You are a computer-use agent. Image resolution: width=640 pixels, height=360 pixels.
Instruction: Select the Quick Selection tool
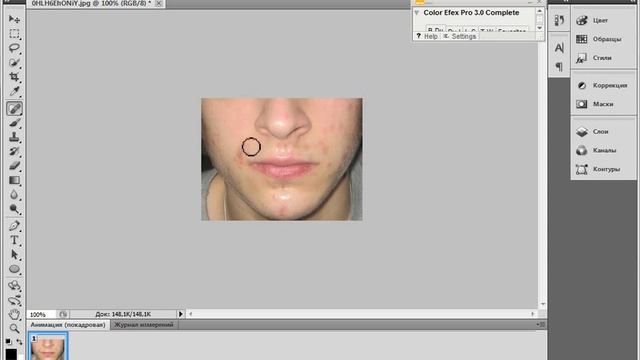click(x=14, y=62)
